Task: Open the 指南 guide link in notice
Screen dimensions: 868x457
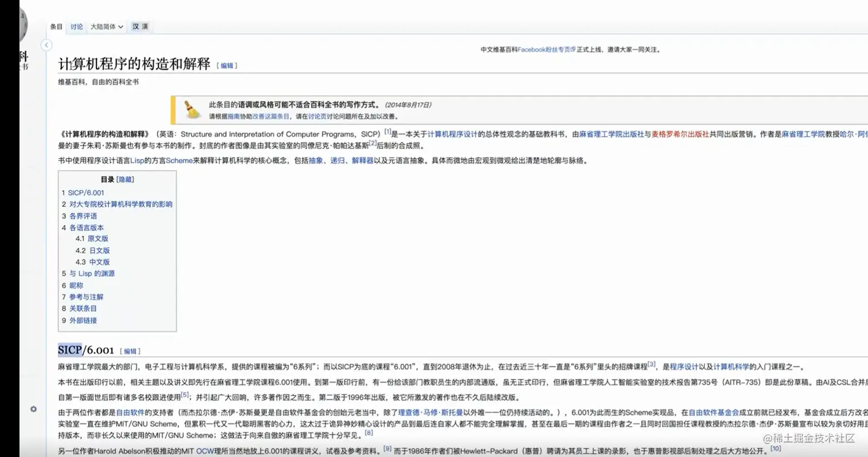Action: point(234,116)
